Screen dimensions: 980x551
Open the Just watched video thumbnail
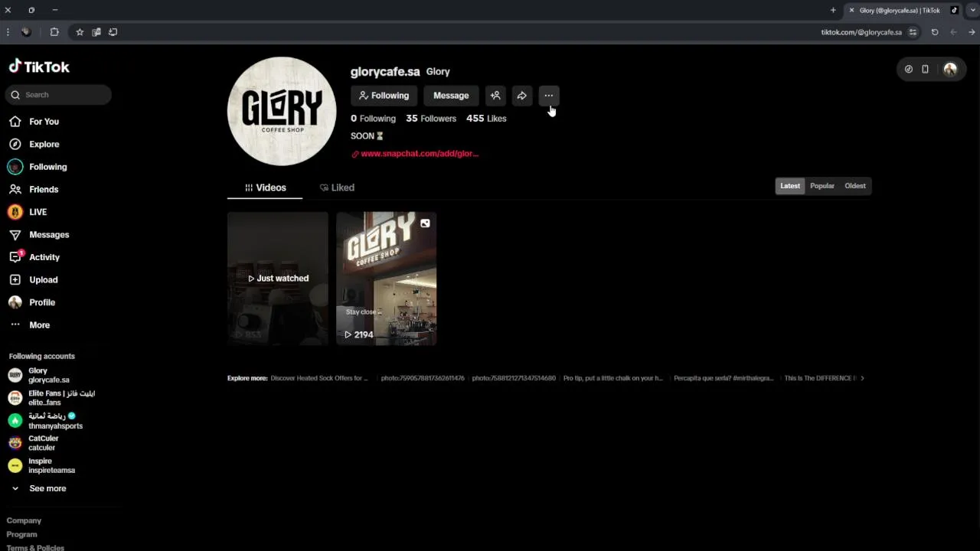[x=278, y=279]
